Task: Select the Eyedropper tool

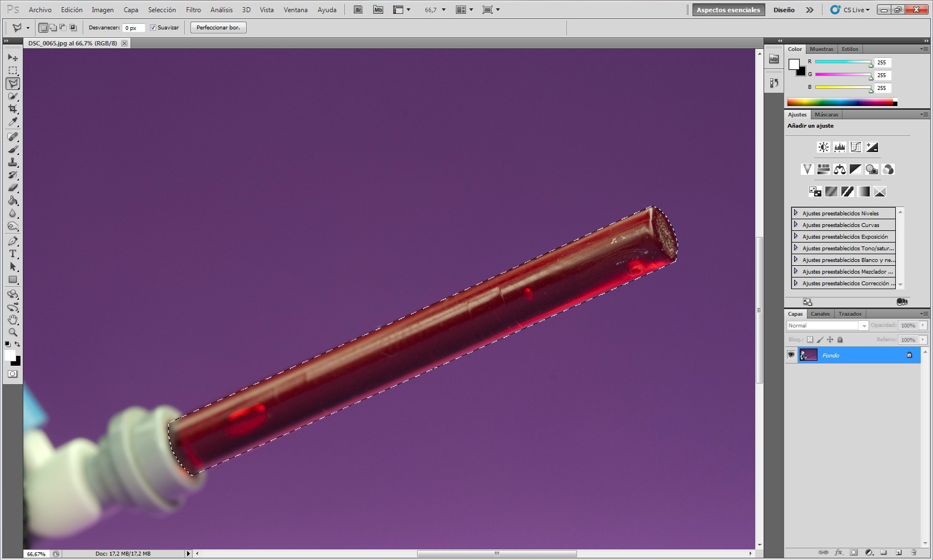Action: (x=13, y=122)
